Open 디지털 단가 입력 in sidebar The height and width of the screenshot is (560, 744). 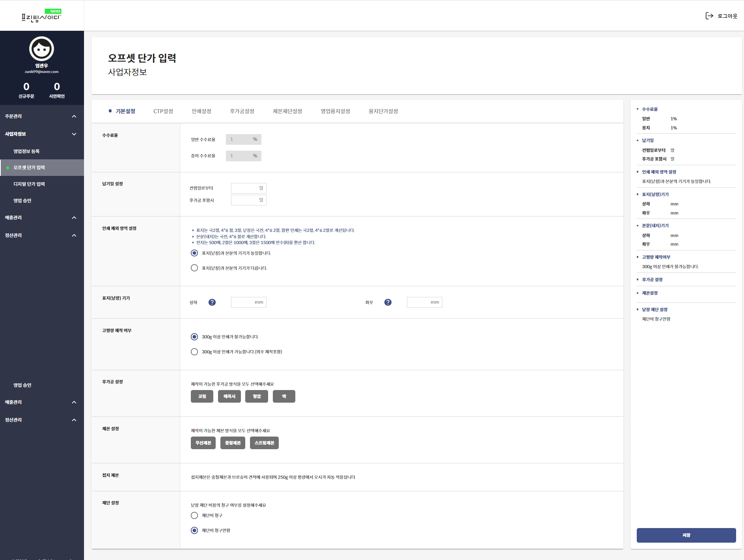29,184
